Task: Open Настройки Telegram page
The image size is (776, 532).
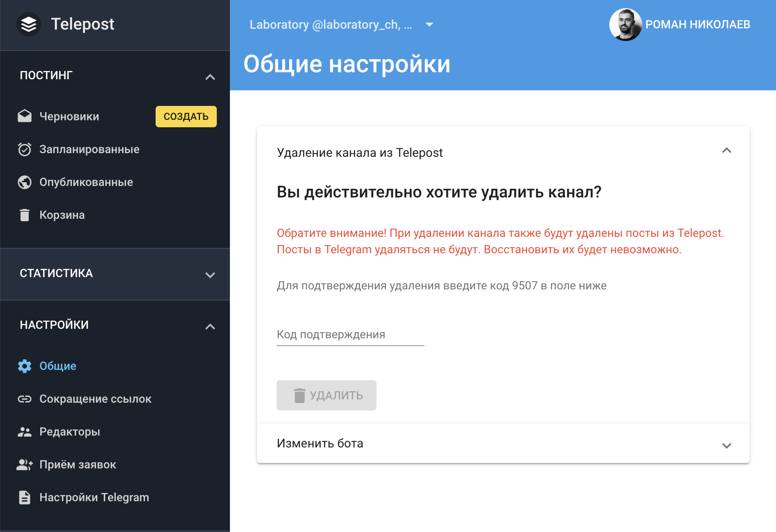Action: tap(94, 497)
